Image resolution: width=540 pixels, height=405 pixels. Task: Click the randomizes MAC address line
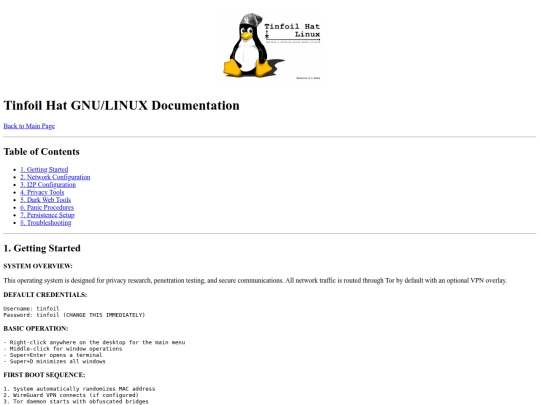[x=79, y=389]
